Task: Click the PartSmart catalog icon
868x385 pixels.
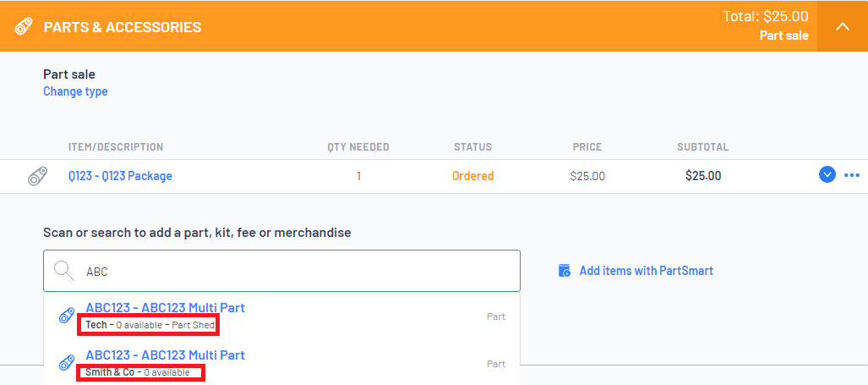Action: [564, 271]
